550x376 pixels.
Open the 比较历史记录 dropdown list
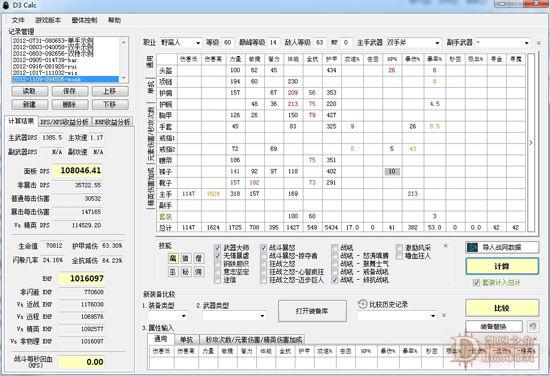coord(397,316)
